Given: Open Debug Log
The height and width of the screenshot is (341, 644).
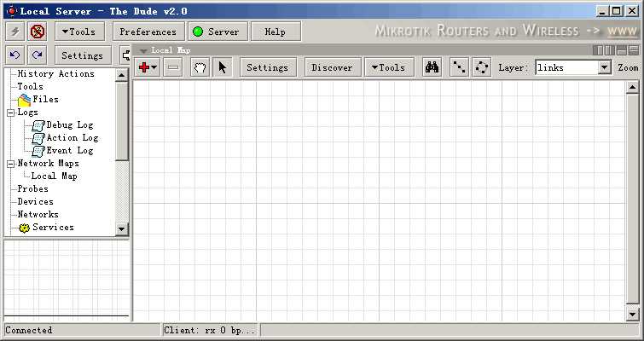Looking at the screenshot, I should click(70, 124).
